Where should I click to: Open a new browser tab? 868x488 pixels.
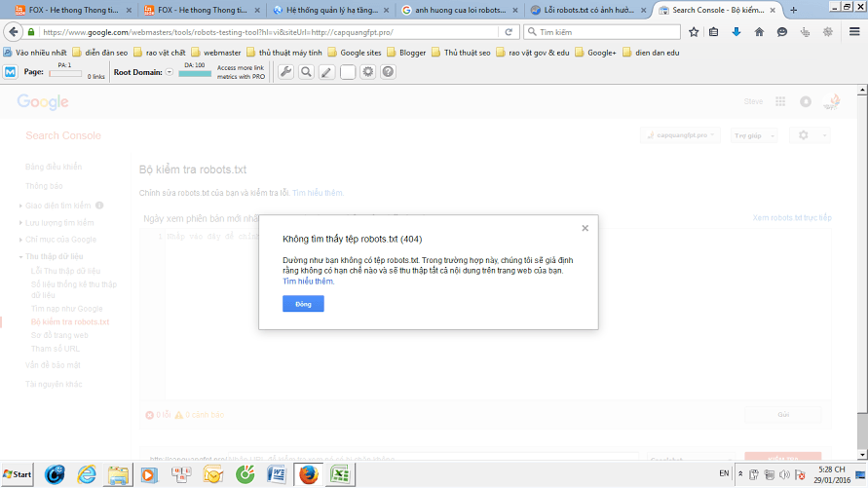[x=793, y=10]
